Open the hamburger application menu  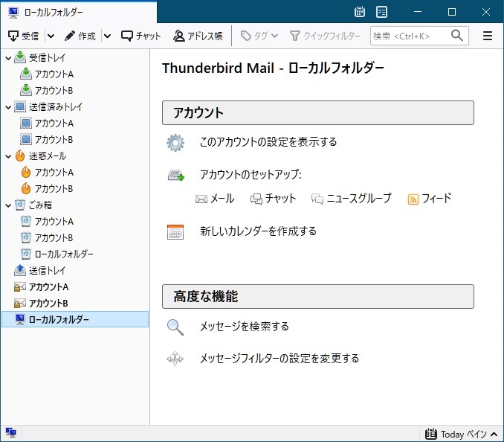coord(488,36)
